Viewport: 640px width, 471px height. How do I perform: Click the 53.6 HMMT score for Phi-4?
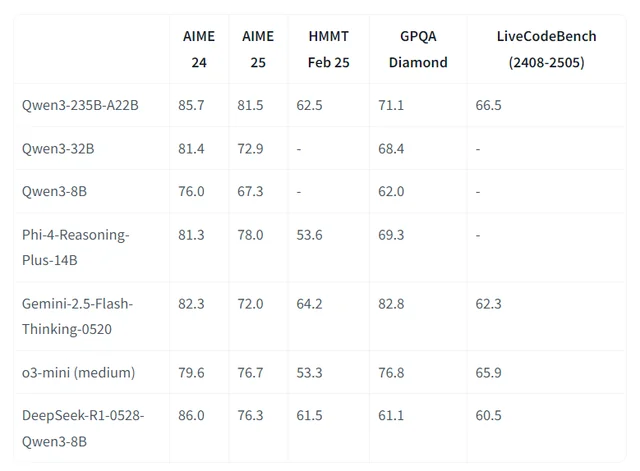pyautogui.click(x=310, y=235)
